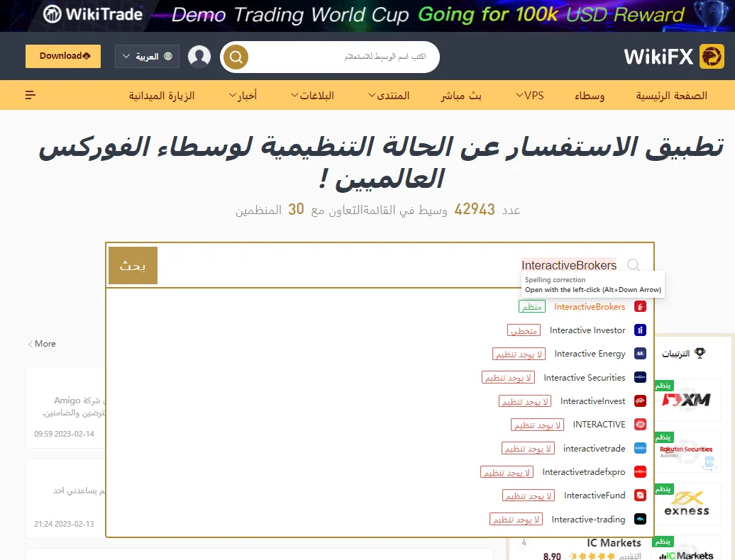Expand the المنتدى menu
735x560 pixels.
coord(389,95)
